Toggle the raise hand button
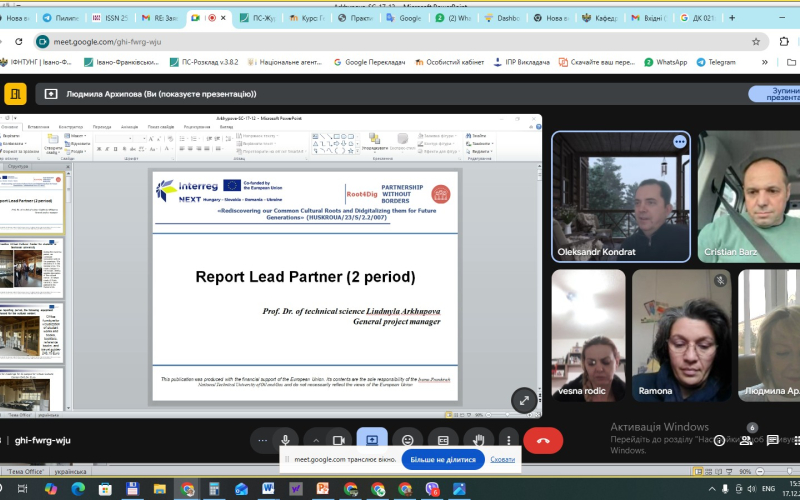The image size is (800, 500). tap(479, 440)
